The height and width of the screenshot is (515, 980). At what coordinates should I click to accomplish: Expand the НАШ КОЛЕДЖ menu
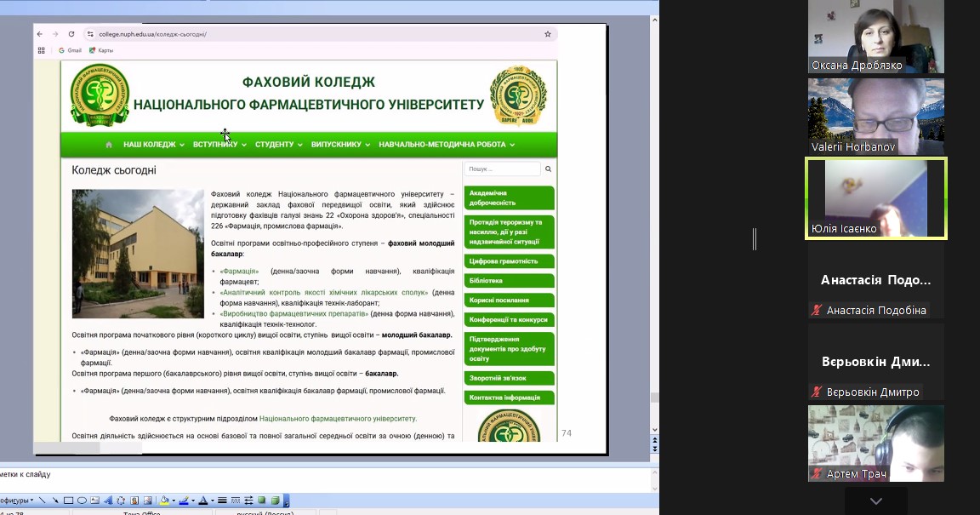[x=154, y=145]
